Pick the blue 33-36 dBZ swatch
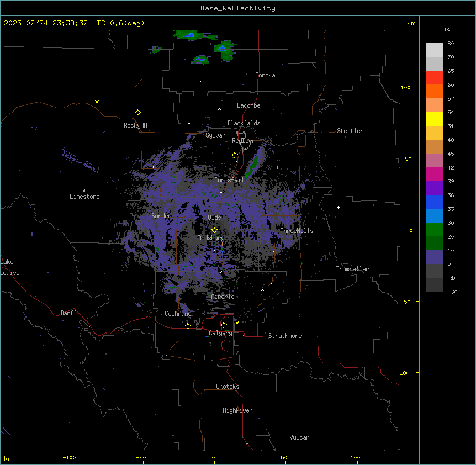The width and height of the screenshot is (476, 465). click(x=434, y=202)
